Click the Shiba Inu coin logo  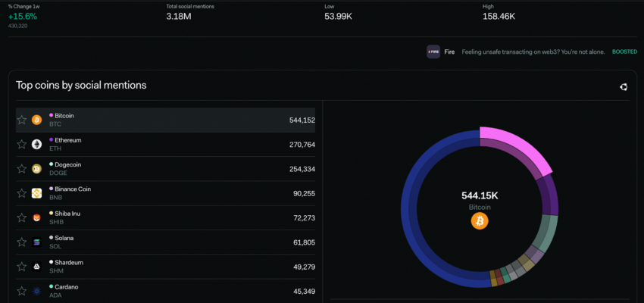(x=37, y=217)
